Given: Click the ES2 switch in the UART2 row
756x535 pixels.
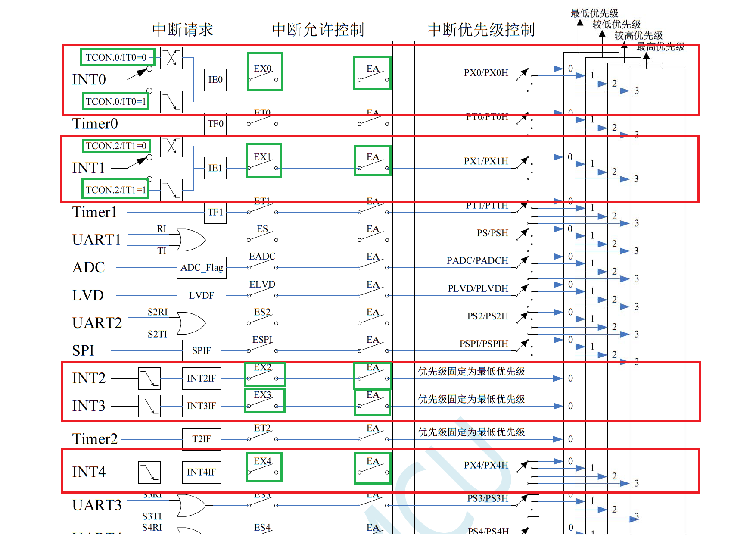Looking at the screenshot, I should 263,320.
